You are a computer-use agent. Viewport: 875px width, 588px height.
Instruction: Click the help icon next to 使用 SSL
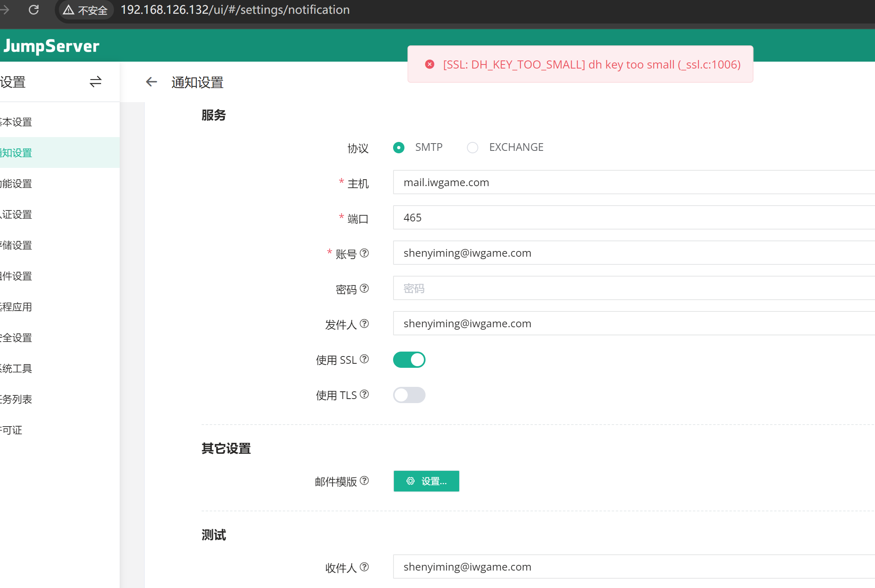click(x=364, y=359)
